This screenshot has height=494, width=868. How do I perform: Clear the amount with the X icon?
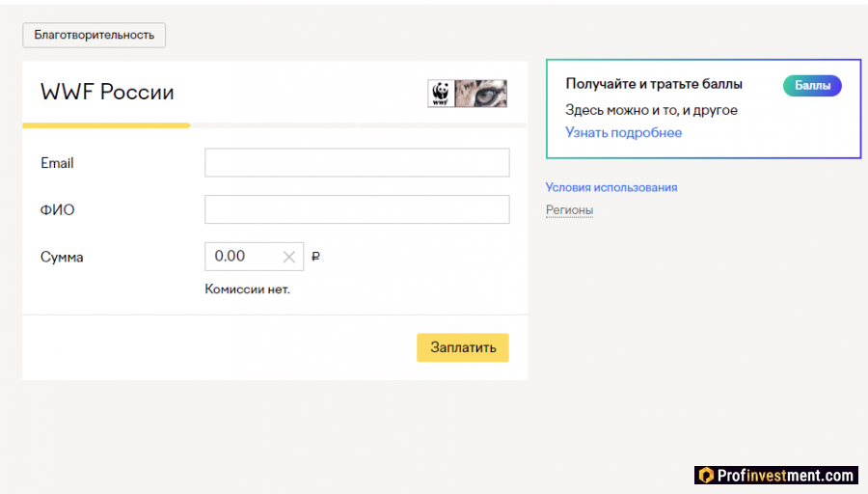click(289, 257)
